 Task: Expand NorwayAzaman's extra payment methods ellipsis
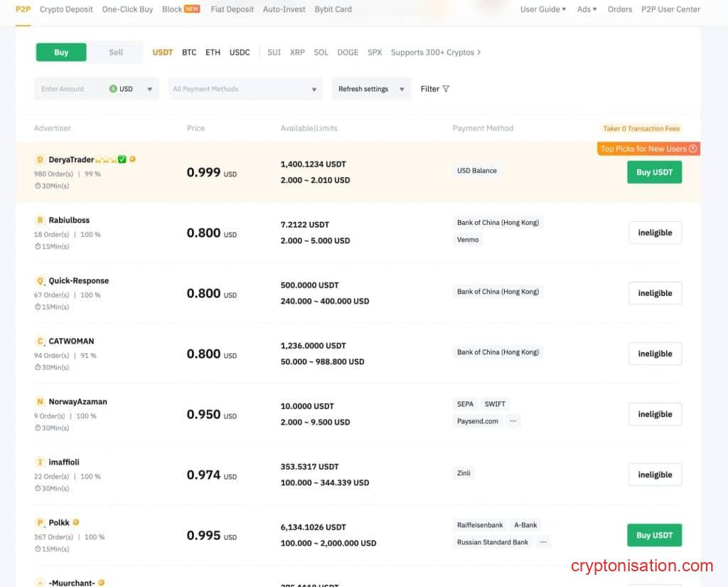pos(513,421)
